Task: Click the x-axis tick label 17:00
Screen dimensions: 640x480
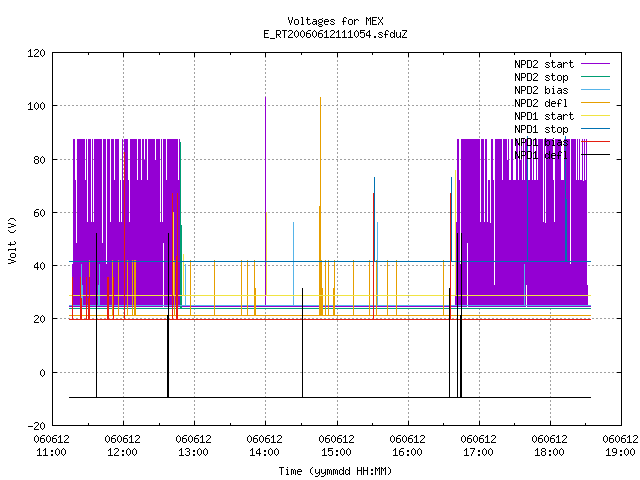Action: 478,452
